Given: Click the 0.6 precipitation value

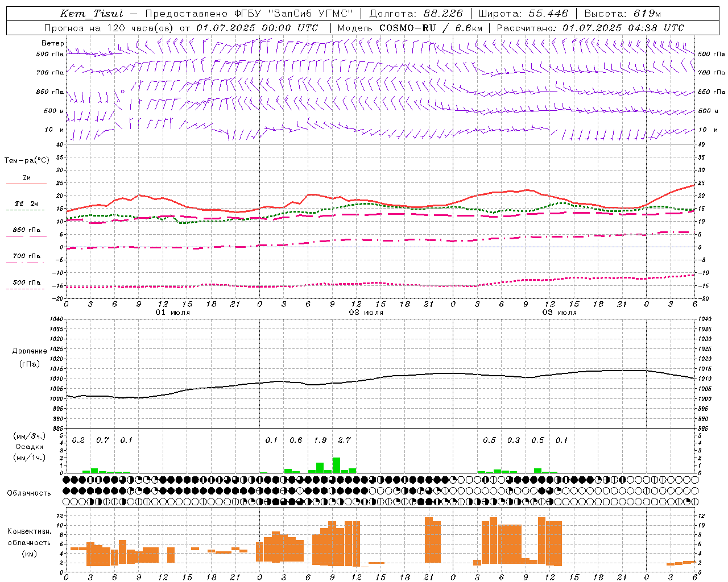Looking at the screenshot, I should click(296, 440).
